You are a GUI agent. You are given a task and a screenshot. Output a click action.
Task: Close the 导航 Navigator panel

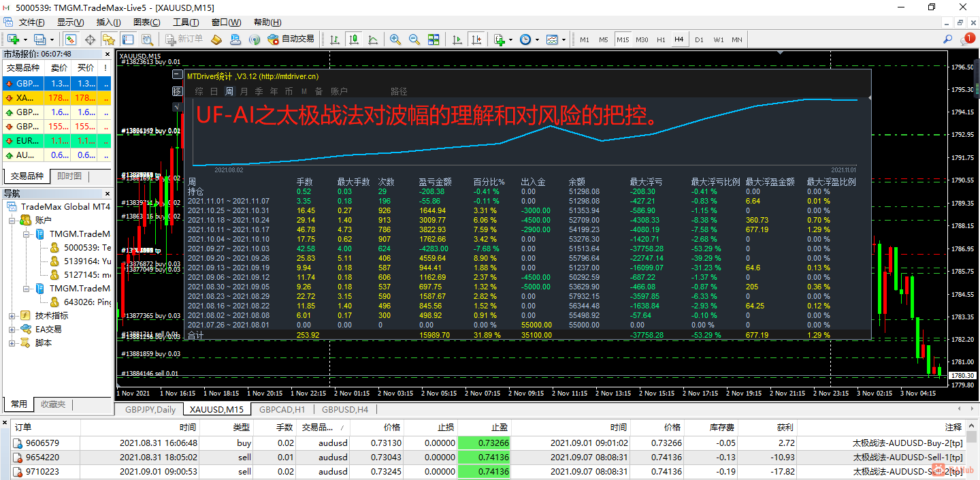pyautogui.click(x=107, y=193)
